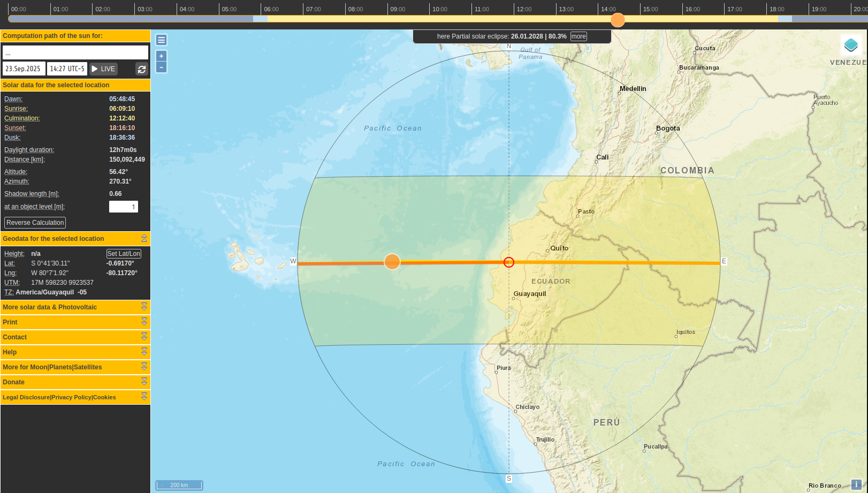Screen dimensions: 868x493
Task: Click the Guayaquil city label on map
Action: coord(530,294)
